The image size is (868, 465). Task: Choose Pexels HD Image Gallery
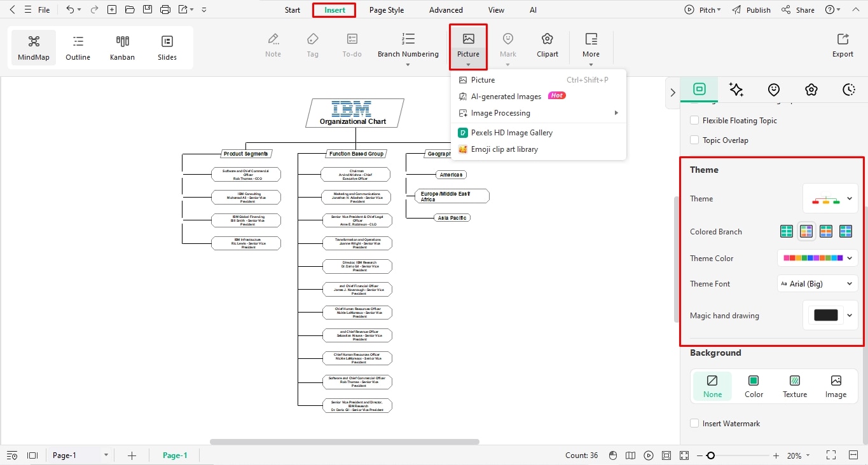pyautogui.click(x=538, y=133)
